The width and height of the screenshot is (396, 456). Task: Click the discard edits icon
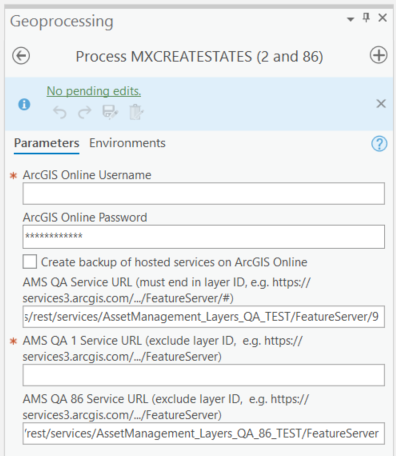point(136,112)
